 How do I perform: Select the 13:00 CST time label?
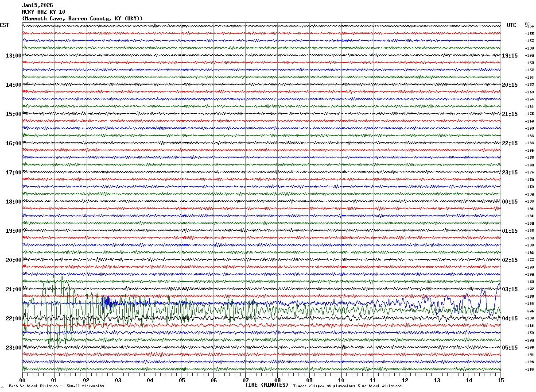tap(13, 56)
